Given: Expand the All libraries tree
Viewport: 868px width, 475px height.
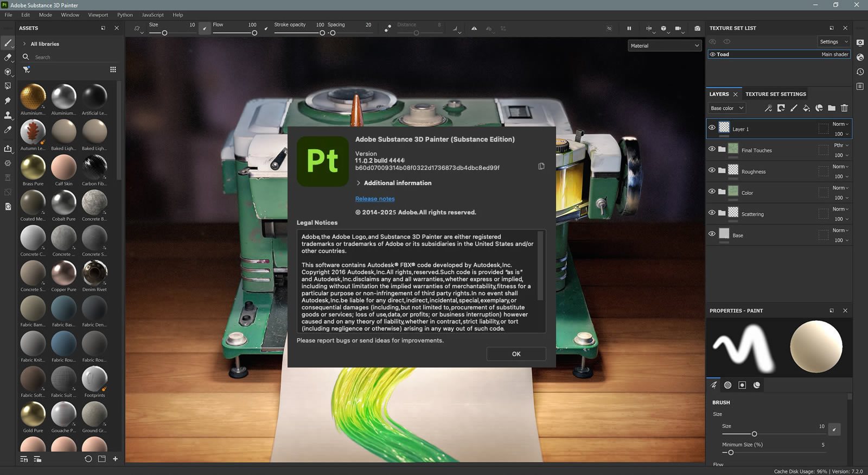Looking at the screenshot, I should [24, 44].
